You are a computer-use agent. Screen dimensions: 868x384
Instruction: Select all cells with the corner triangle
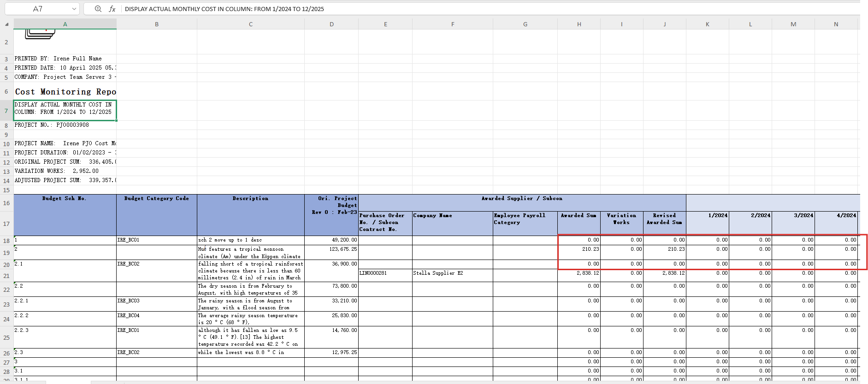[6, 24]
